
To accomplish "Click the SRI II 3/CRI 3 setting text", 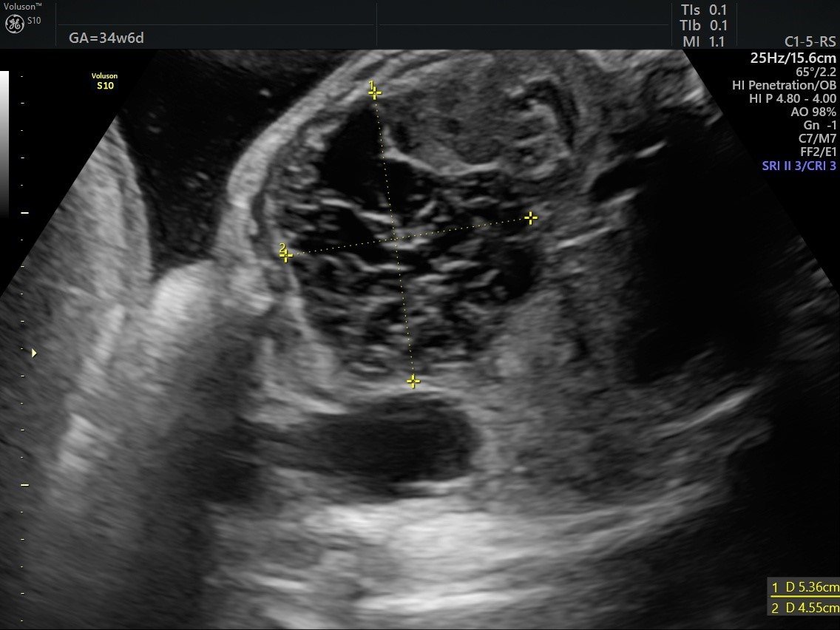I will pos(799,166).
